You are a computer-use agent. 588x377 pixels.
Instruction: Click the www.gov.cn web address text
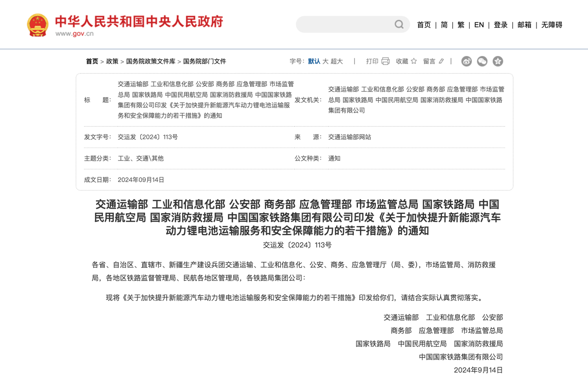(x=75, y=33)
